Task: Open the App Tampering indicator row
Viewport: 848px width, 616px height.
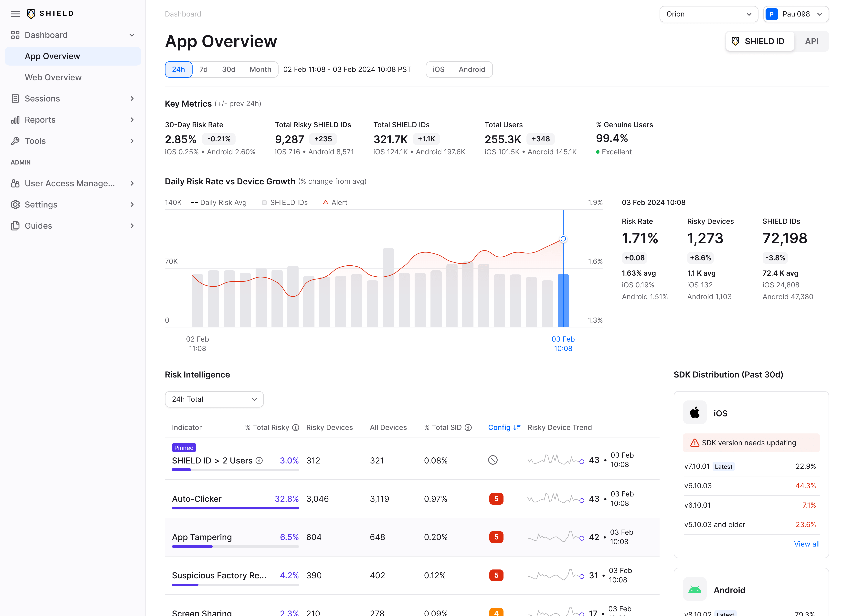Action: coord(412,537)
